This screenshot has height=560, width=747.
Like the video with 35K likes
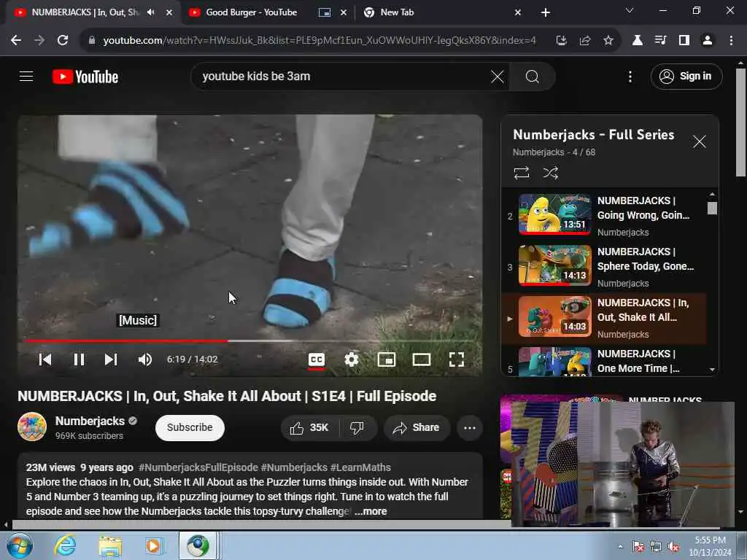coord(309,427)
